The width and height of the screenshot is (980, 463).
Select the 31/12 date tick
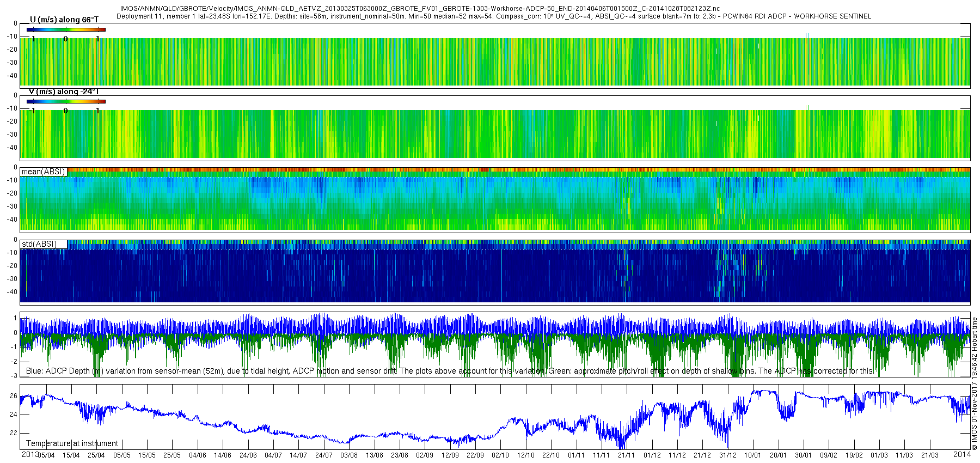tap(727, 455)
